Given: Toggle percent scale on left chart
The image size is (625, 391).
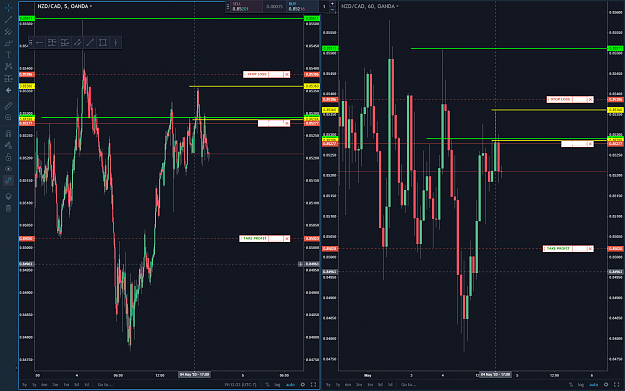Looking at the screenshot, I should click(x=267, y=385).
